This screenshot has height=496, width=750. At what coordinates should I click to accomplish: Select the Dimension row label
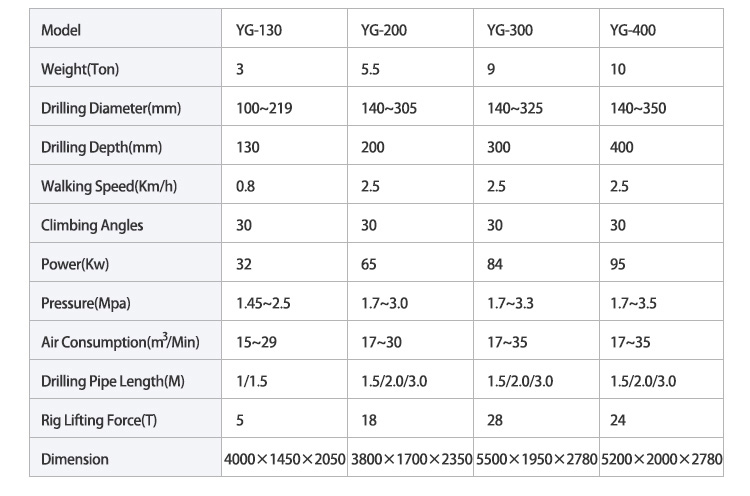[75, 460]
